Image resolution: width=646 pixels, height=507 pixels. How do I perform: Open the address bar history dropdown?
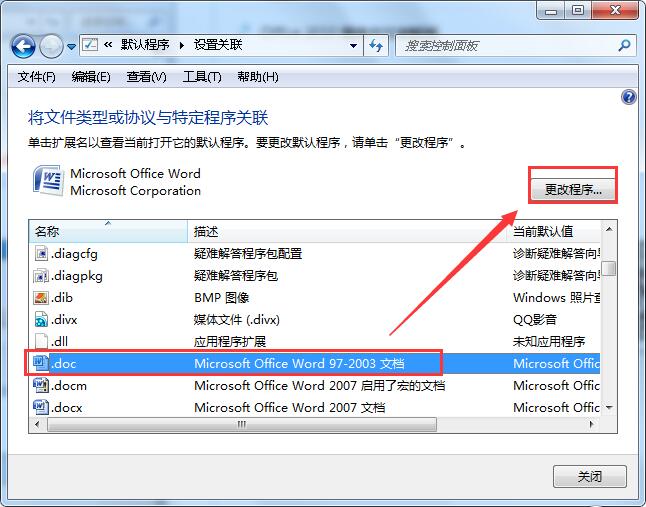pyautogui.click(x=353, y=45)
